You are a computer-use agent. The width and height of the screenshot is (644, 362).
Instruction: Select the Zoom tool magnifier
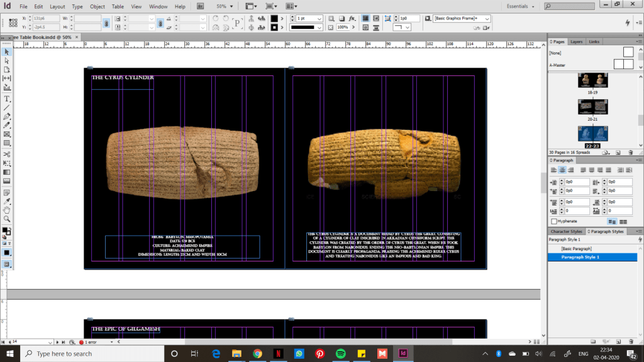click(x=7, y=219)
